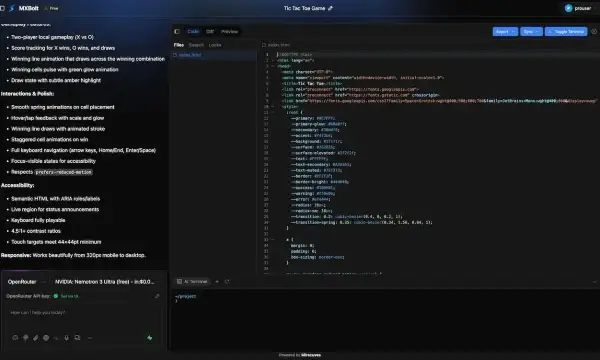Send the prompt with the green lightning icon
The image size is (600, 360).
click(x=150, y=338)
